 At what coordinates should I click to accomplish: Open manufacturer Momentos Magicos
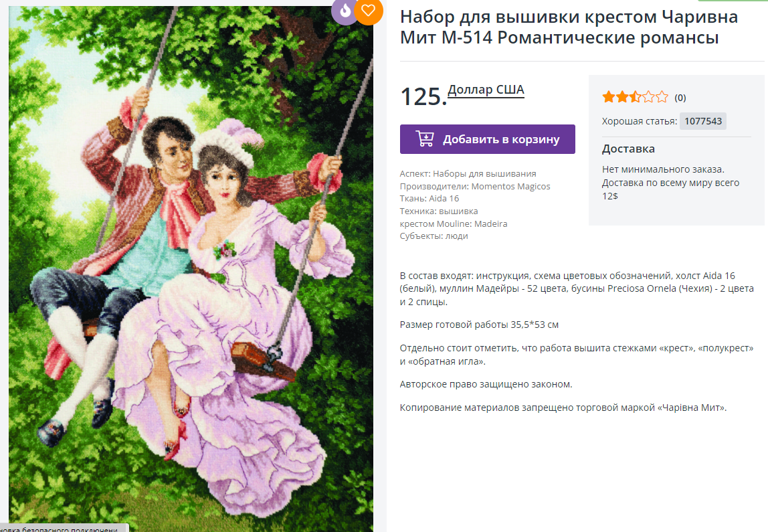tap(510, 186)
